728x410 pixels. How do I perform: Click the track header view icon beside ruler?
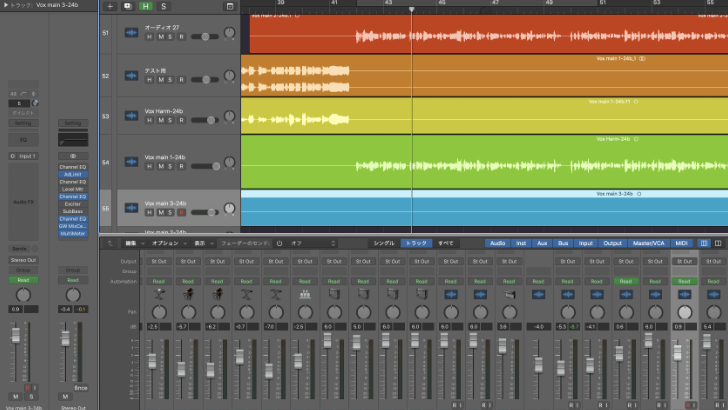pyautogui.click(x=230, y=7)
